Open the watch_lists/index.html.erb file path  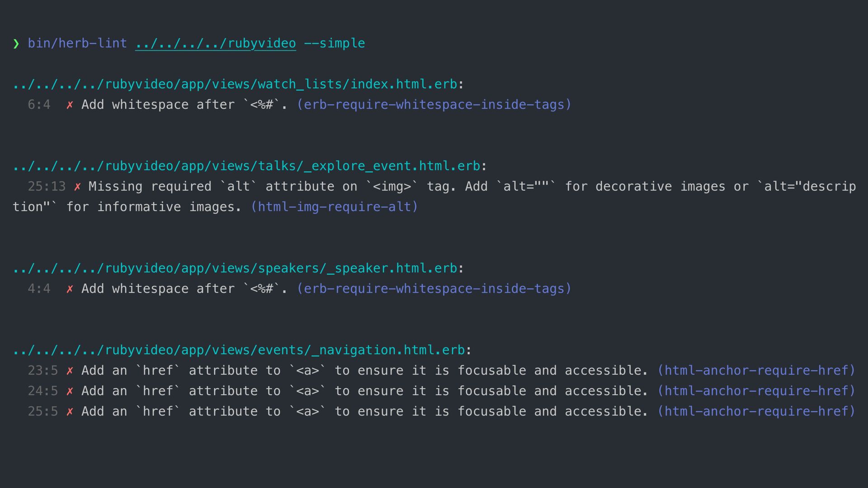[235, 84]
